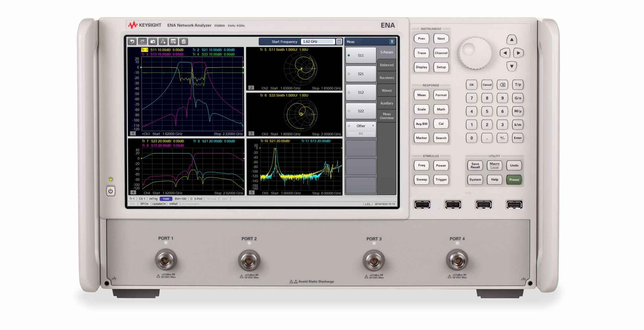Switch to the Receivers tab
Image resolution: width=644 pixels, height=330 pixels.
coord(387,78)
